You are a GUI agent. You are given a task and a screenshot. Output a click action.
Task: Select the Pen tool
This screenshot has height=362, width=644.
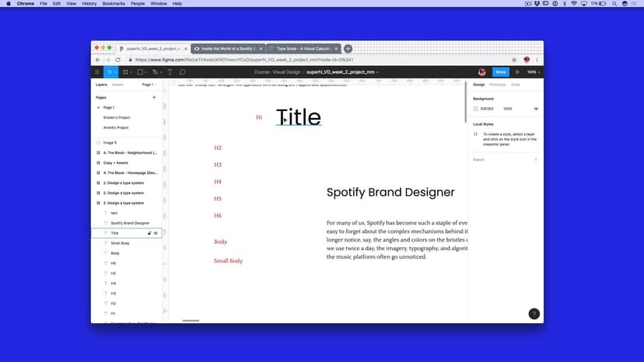click(x=155, y=71)
